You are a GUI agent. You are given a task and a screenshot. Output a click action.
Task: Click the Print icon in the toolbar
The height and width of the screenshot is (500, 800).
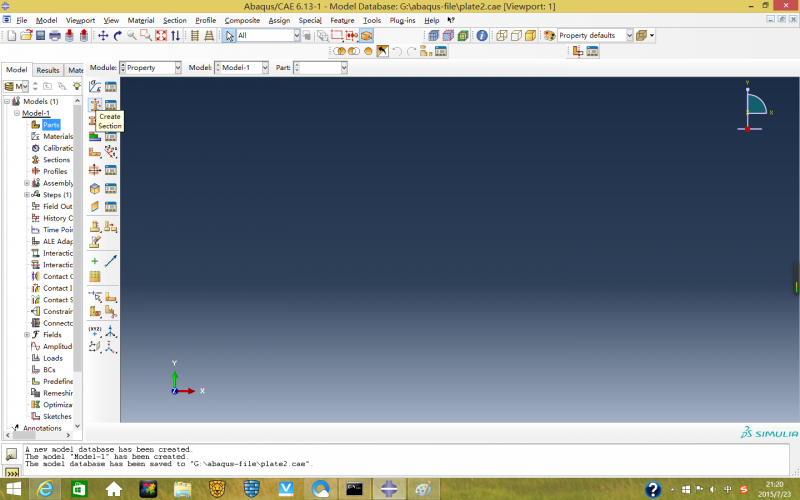tap(55, 35)
